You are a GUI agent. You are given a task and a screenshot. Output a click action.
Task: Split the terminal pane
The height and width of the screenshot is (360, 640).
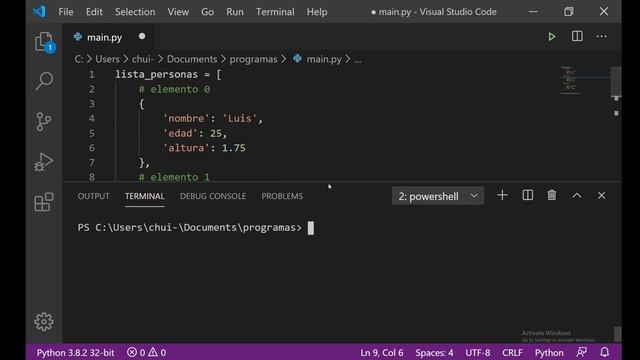tap(527, 196)
